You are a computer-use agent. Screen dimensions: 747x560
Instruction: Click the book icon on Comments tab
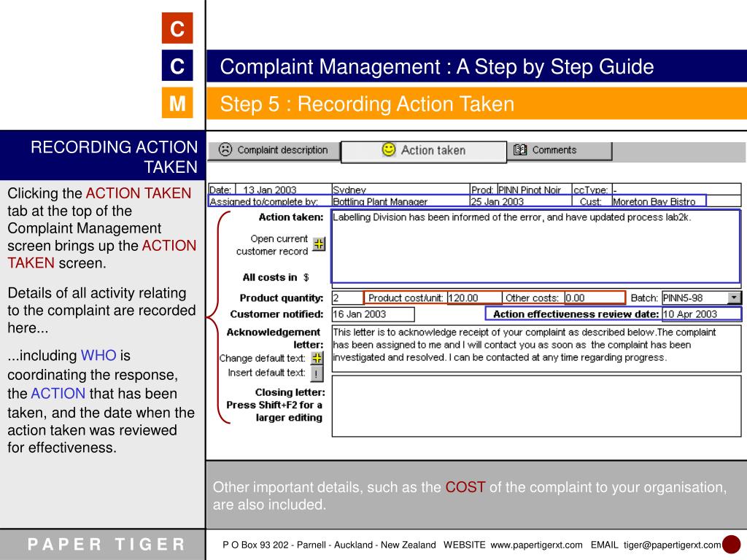coord(520,150)
